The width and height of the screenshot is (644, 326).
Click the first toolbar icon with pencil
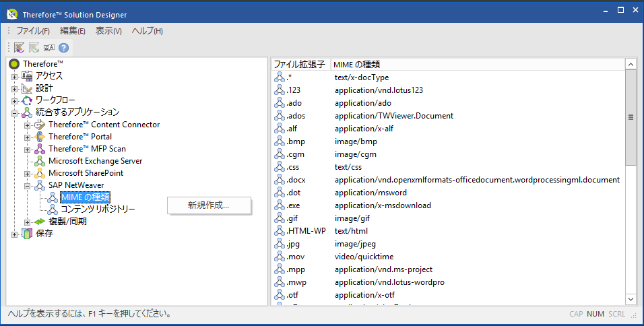[19, 48]
